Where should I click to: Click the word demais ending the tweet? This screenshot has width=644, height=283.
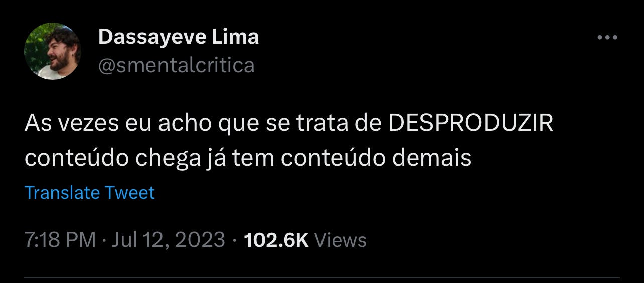(432, 158)
